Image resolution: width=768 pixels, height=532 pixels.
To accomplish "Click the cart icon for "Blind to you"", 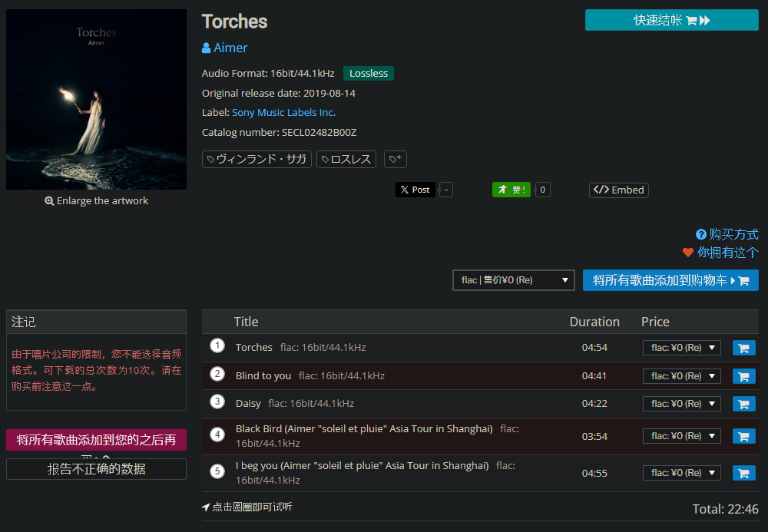I will pos(743,375).
